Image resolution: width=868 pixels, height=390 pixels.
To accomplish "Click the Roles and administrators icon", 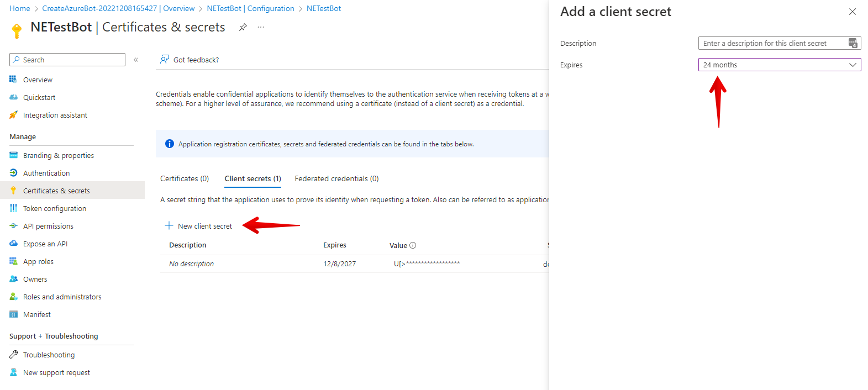I will [13, 297].
